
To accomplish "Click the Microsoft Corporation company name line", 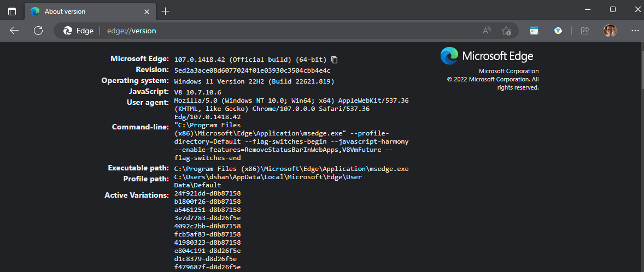I will pyautogui.click(x=508, y=71).
